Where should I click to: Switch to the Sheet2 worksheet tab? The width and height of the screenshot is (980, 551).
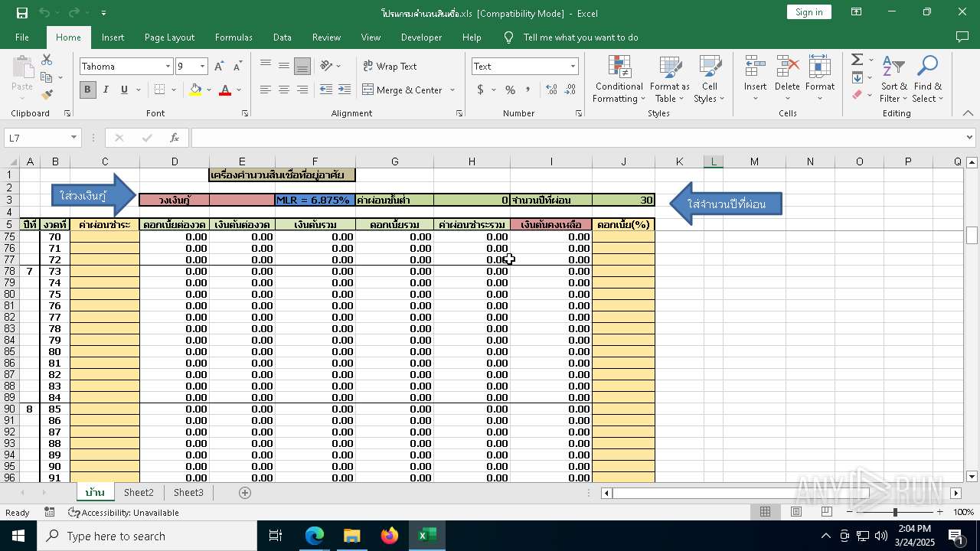coord(139,493)
